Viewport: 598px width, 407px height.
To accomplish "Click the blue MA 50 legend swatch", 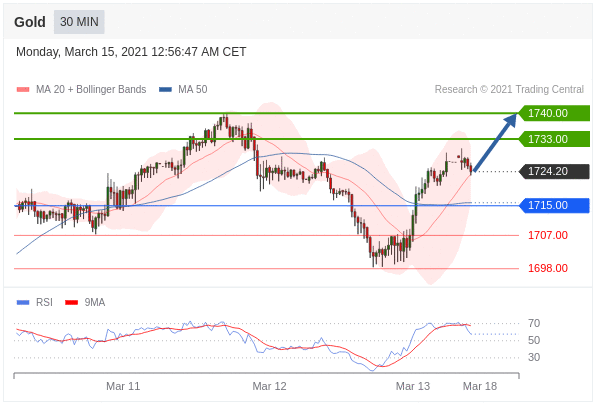I will pos(165,90).
